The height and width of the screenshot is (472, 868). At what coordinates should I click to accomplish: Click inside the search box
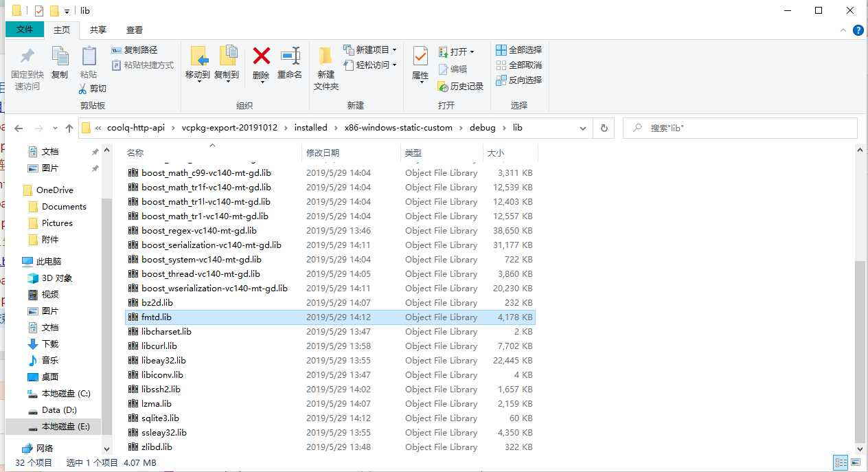tap(740, 128)
